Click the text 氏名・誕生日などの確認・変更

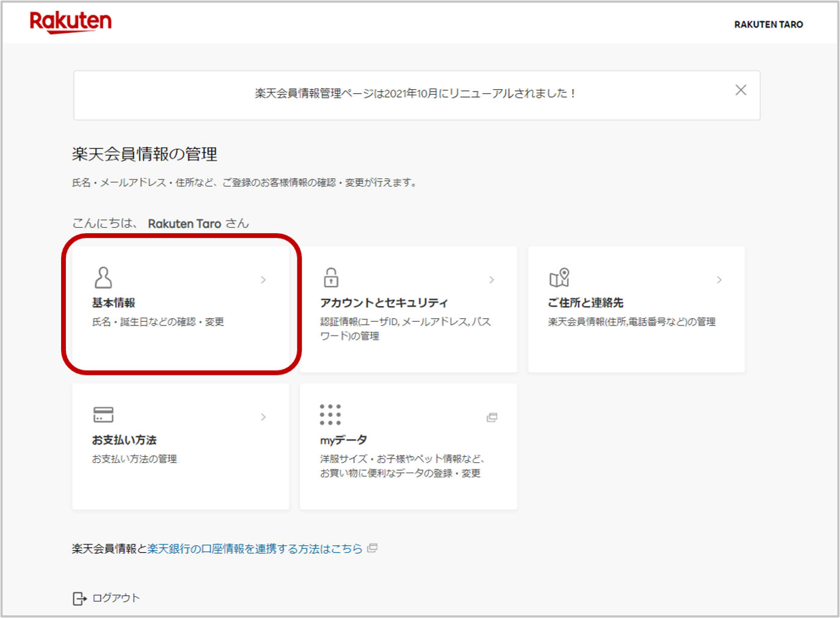tap(158, 322)
